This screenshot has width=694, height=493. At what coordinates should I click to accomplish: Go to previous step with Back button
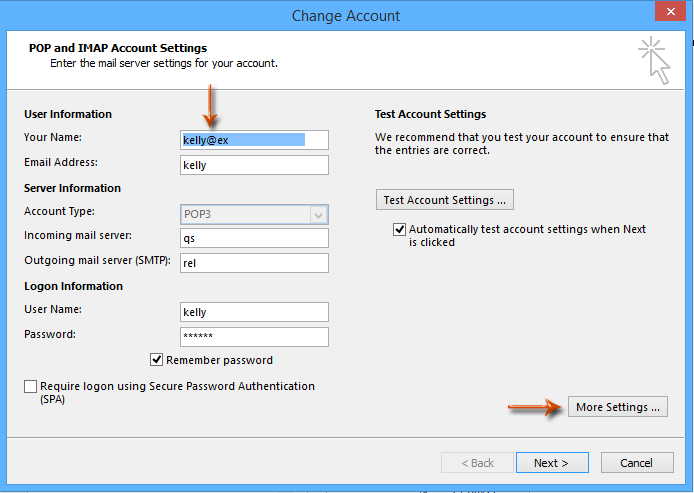pos(475,463)
